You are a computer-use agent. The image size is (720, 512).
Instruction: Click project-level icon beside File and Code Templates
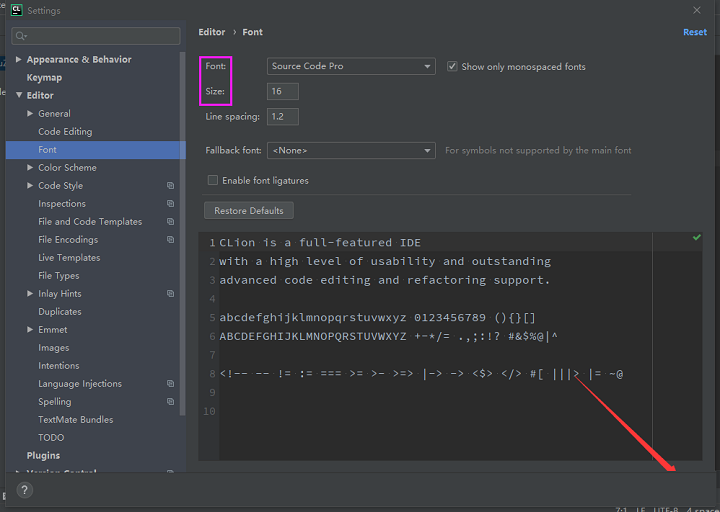click(x=170, y=221)
